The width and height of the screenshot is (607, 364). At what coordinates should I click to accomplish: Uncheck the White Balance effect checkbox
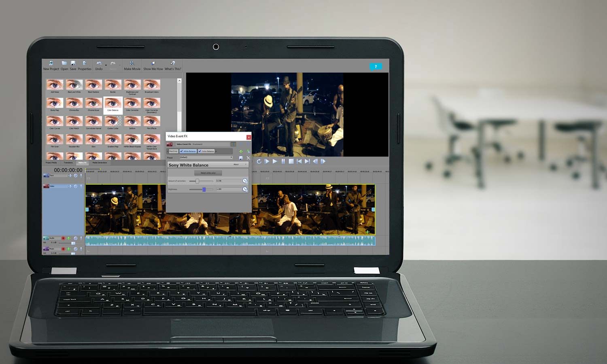tap(182, 151)
